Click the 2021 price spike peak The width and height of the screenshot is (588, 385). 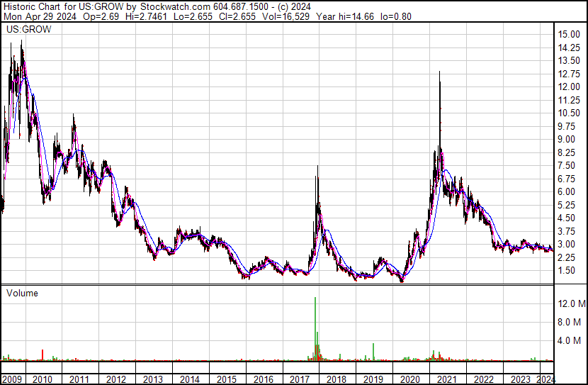(x=439, y=72)
